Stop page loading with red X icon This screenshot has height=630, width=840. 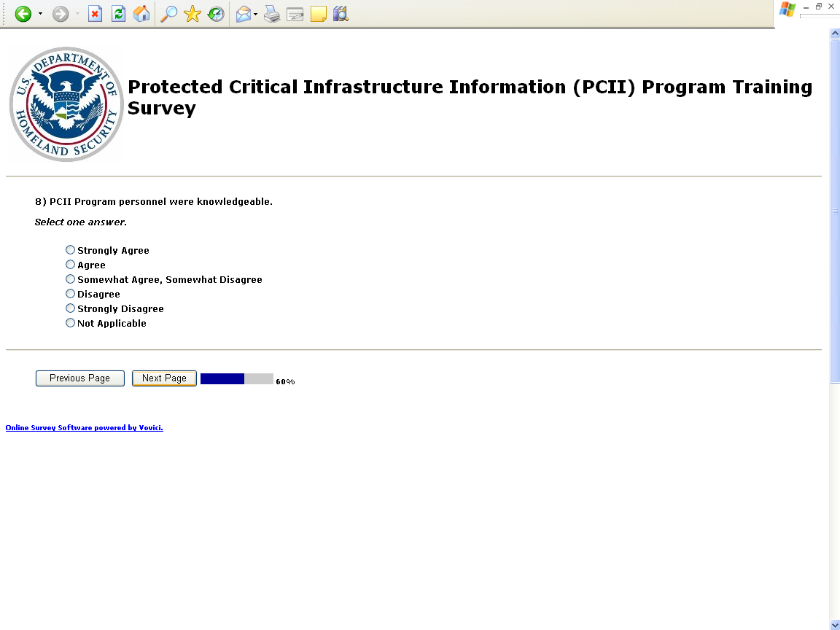[95, 14]
